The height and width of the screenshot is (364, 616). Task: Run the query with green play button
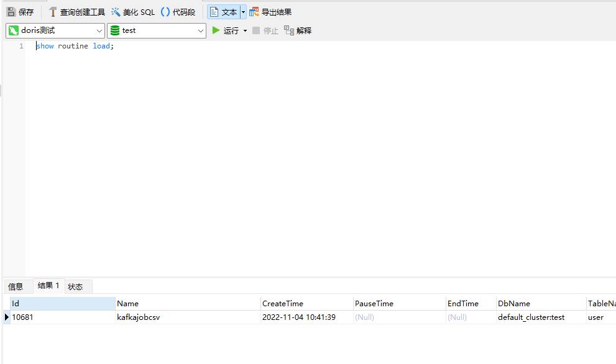tap(216, 30)
